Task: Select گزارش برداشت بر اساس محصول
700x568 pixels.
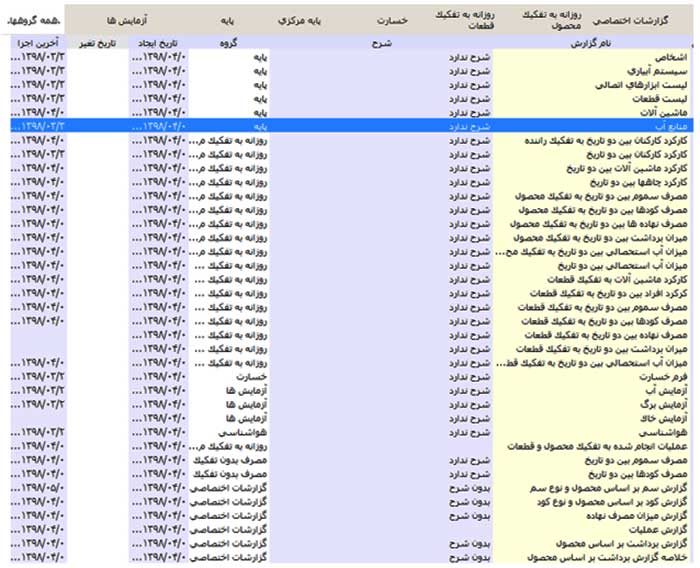Action: (x=621, y=543)
